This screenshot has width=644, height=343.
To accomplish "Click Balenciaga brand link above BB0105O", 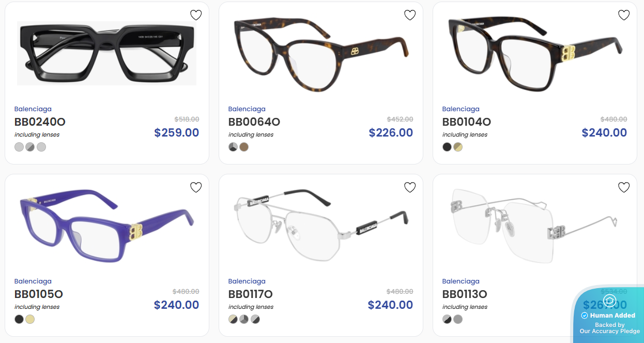I will (33, 281).
